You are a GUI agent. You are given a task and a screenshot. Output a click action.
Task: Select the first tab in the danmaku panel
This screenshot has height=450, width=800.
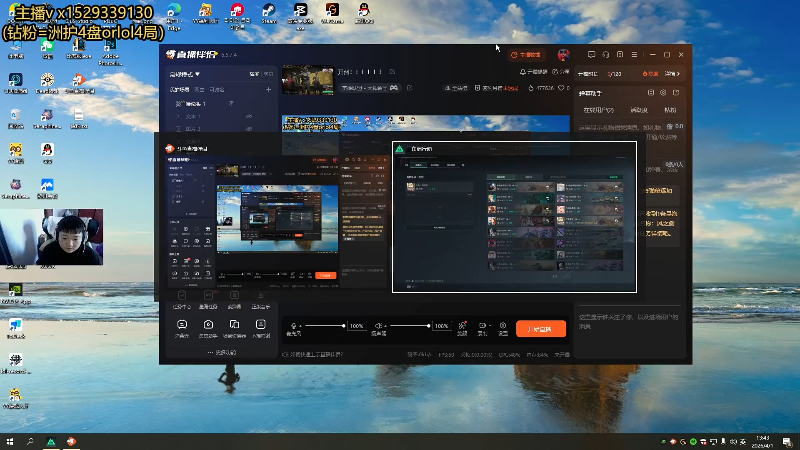point(598,110)
